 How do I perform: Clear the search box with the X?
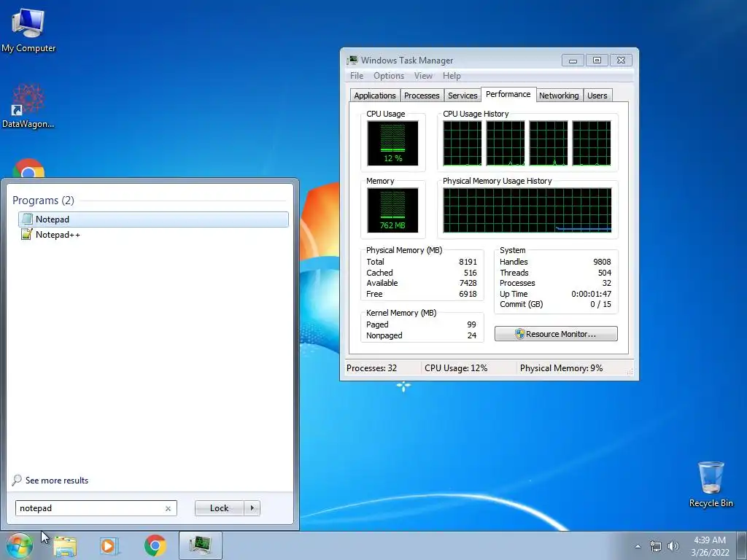coord(168,508)
